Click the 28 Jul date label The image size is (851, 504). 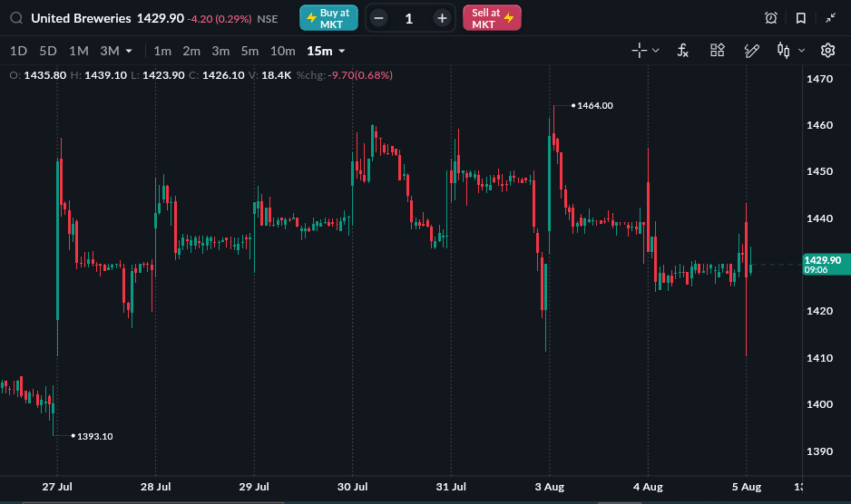156,487
